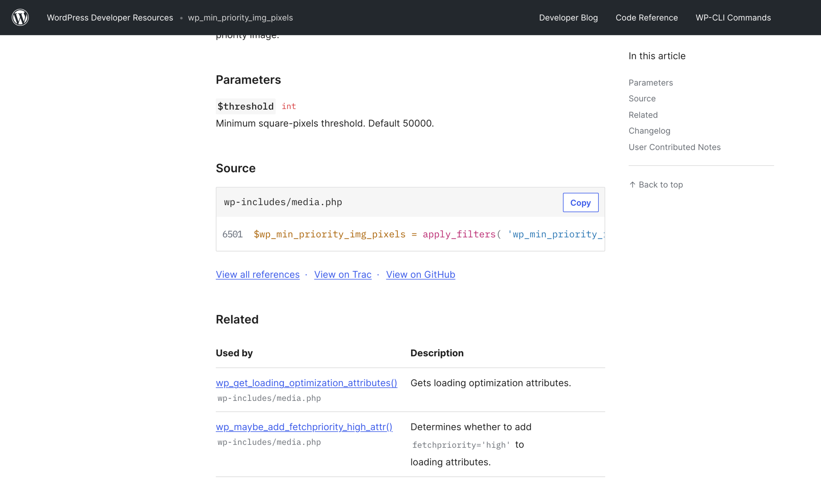Viewport: 821px width, 504px height.
Task: Open the Developer Blog menu item
Action: [568, 18]
